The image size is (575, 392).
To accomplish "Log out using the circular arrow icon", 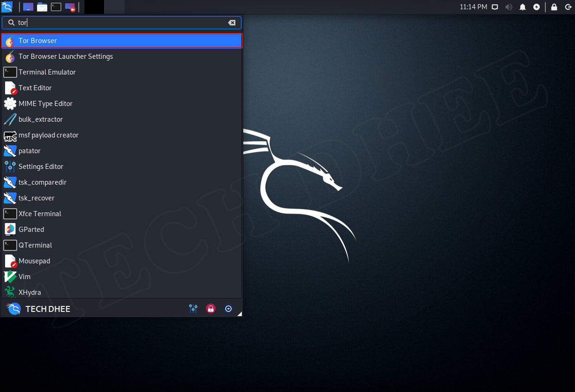I will click(228, 308).
